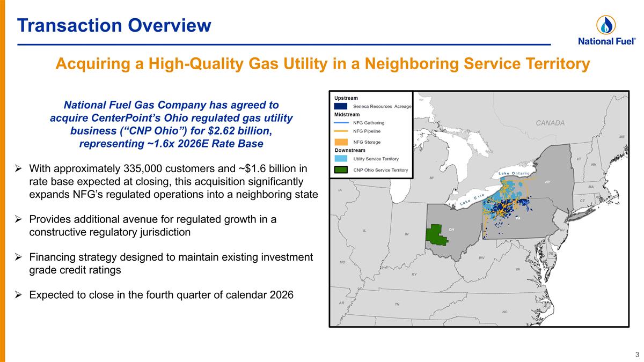Screen dimensions: 644x362
Task: Click the slide page number 3
Action: (x=637, y=354)
